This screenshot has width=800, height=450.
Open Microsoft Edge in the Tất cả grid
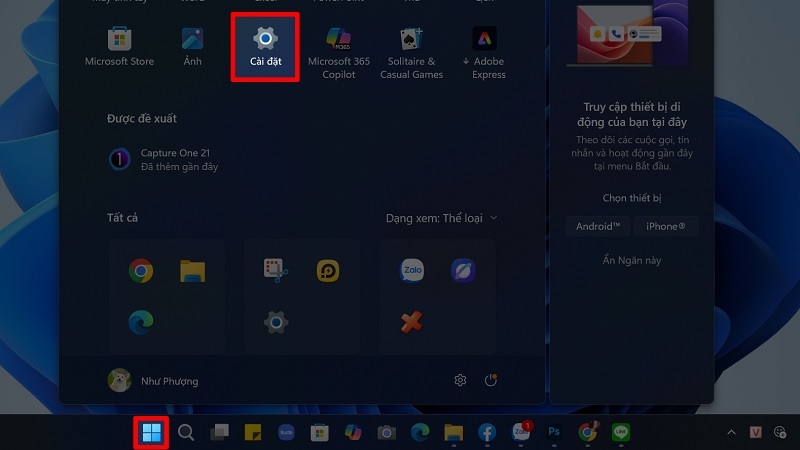(x=141, y=322)
